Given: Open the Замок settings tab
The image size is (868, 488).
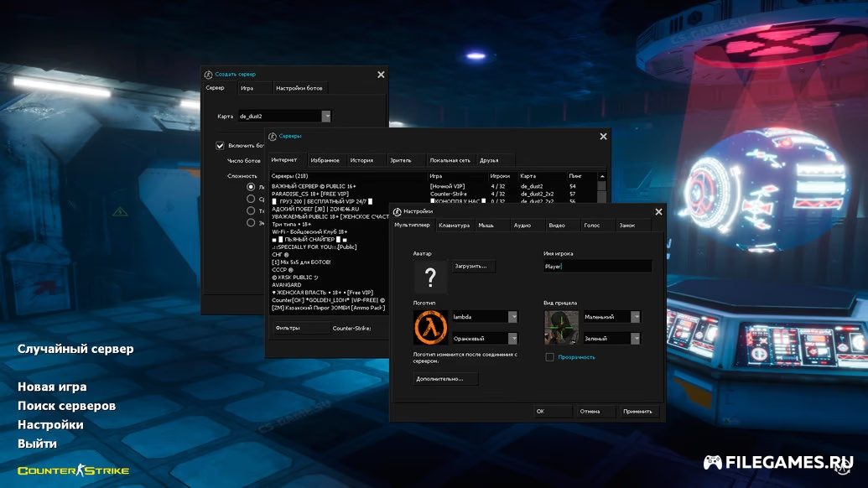Looking at the screenshot, I should (x=632, y=226).
